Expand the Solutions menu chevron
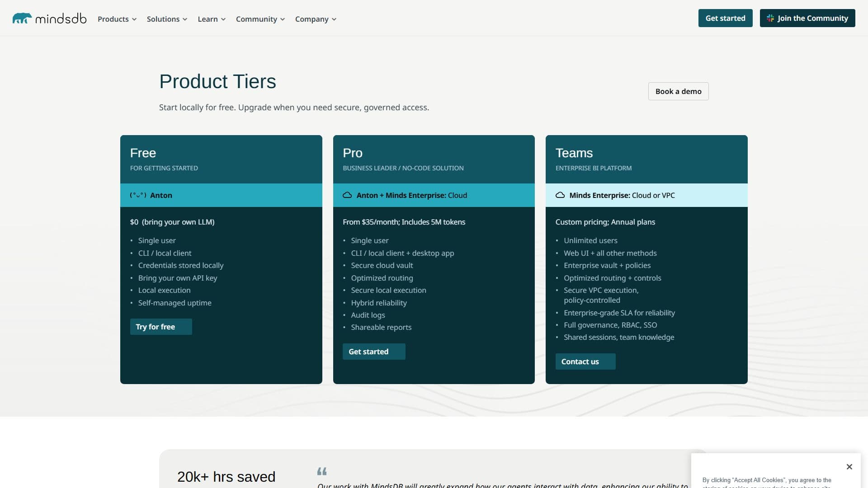868x488 pixels. click(x=185, y=19)
